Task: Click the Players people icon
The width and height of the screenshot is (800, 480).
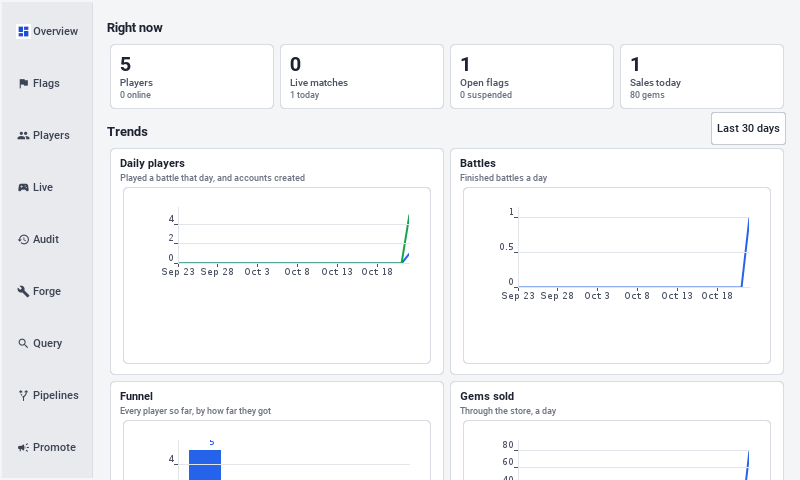Action: click(23, 136)
